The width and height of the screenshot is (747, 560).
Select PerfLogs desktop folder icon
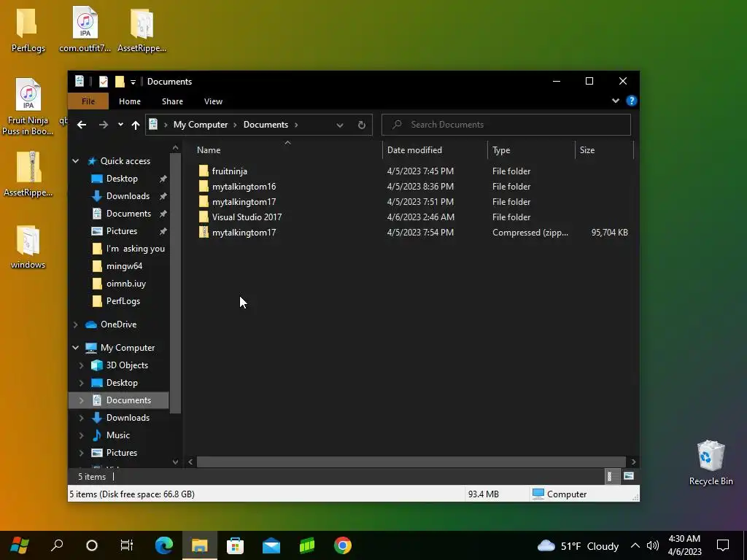[x=28, y=29]
